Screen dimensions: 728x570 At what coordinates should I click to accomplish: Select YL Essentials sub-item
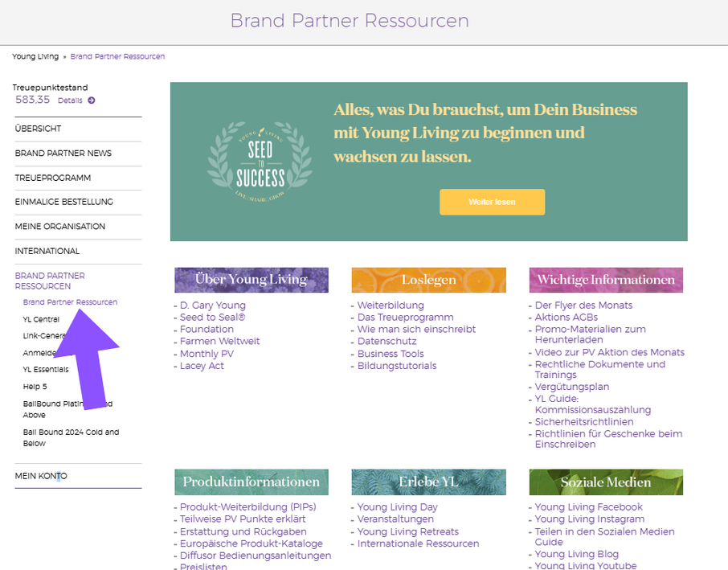click(46, 369)
